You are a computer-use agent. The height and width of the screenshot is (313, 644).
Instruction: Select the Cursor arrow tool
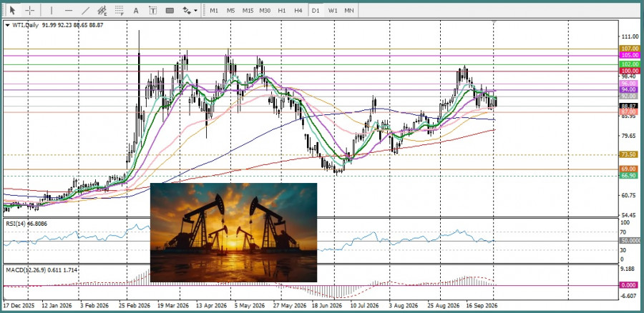(x=12, y=10)
